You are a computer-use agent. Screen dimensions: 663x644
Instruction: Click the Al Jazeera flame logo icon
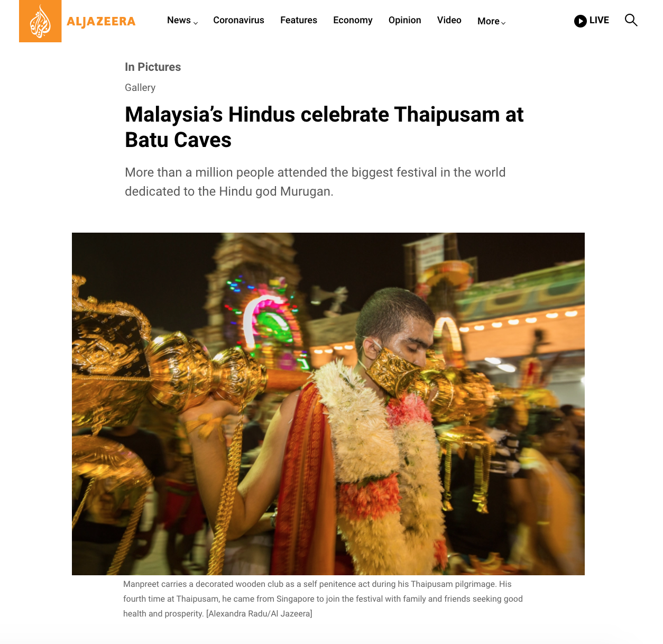coord(40,21)
